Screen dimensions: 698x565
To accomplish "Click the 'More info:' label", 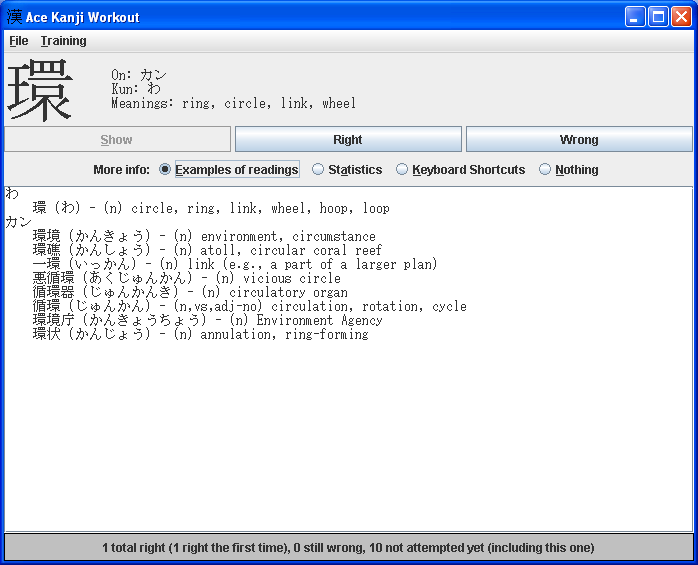I will pos(122,170).
